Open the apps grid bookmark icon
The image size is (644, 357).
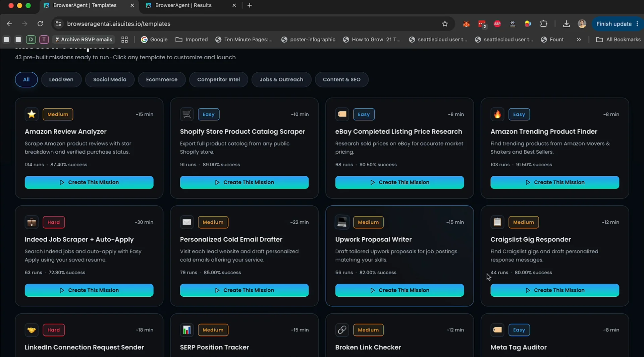124,40
